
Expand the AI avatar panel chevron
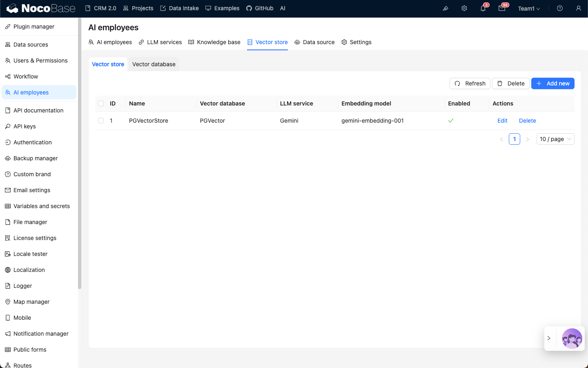pyautogui.click(x=549, y=338)
